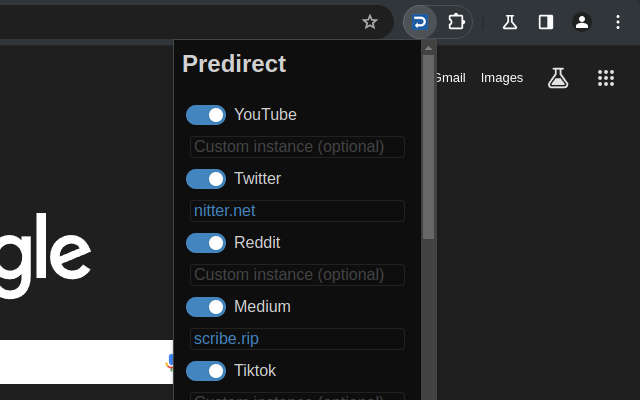Click the Twitter label
This screenshot has height=400, width=640.
click(x=258, y=179)
